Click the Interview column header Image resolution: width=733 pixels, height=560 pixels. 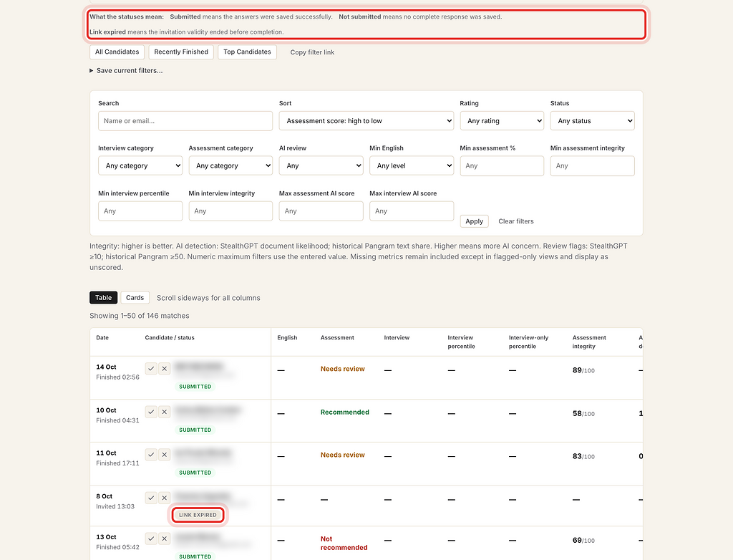[397, 338]
